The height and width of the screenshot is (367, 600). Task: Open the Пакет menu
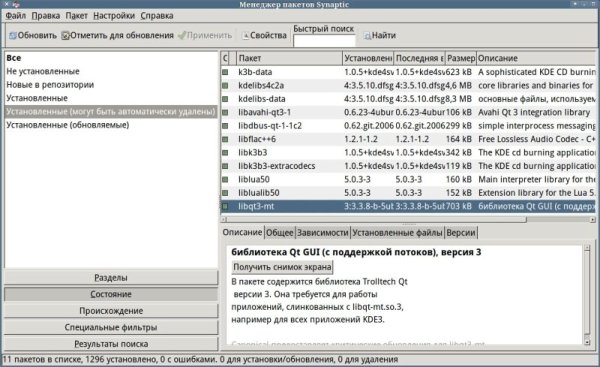click(77, 16)
